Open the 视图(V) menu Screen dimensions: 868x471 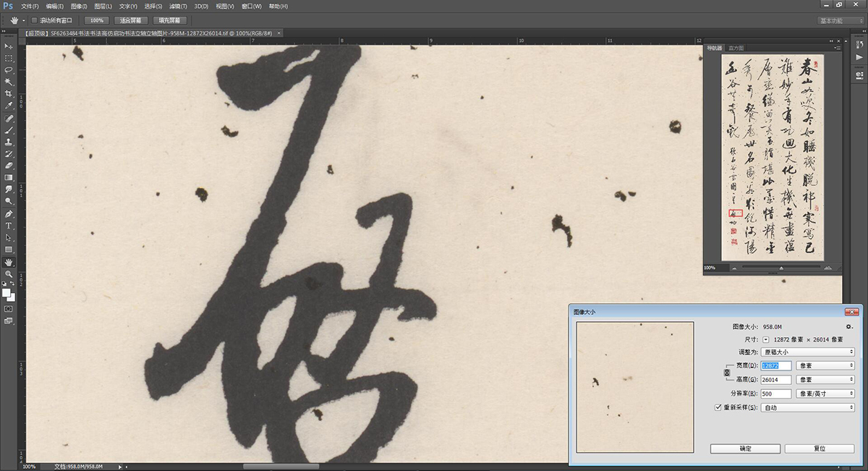(x=226, y=6)
